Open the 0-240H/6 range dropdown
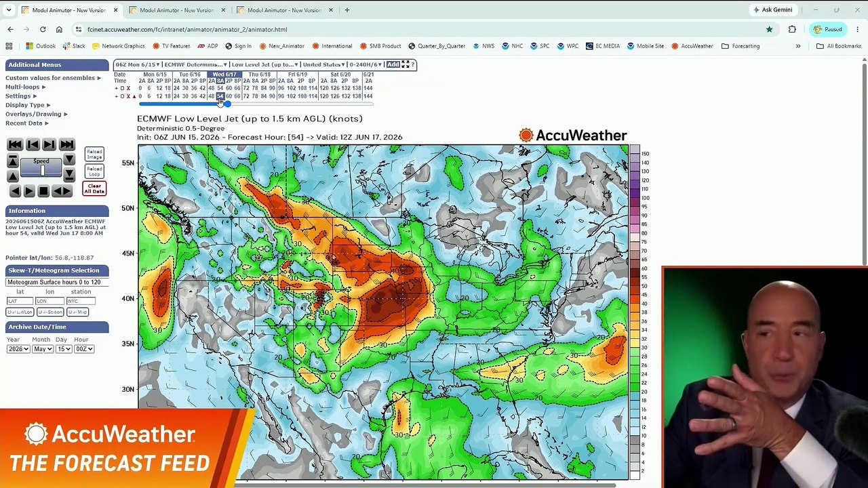Viewport: 868px width, 488px height. point(365,64)
